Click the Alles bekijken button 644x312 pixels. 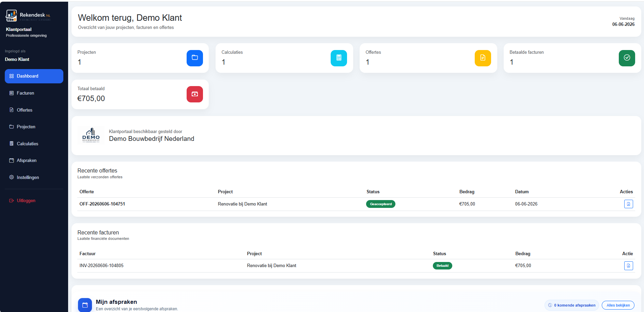618,305
